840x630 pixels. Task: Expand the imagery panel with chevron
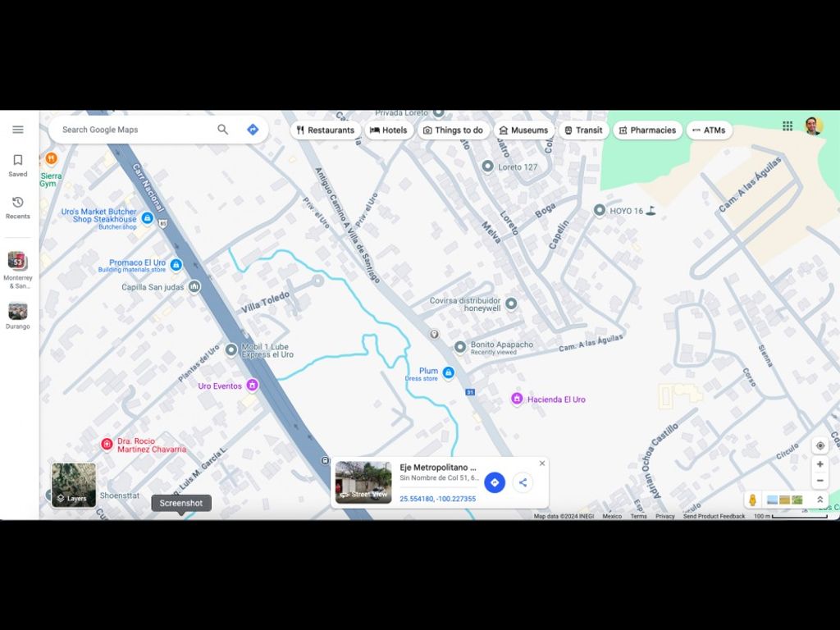(x=819, y=500)
